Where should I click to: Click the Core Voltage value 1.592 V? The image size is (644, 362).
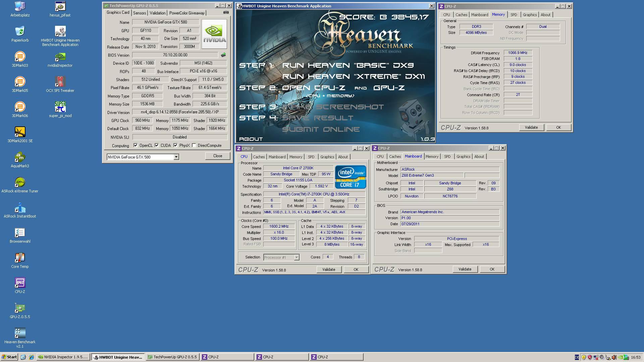pos(321,186)
